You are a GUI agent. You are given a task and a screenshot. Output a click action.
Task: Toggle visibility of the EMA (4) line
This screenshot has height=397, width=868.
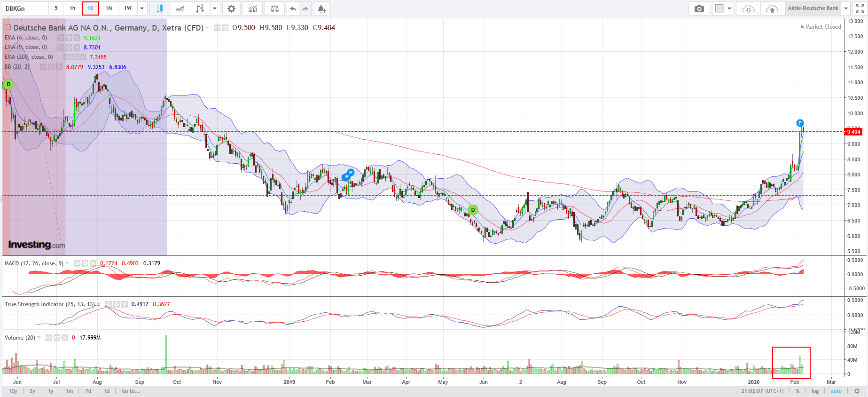(x=61, y=38)
